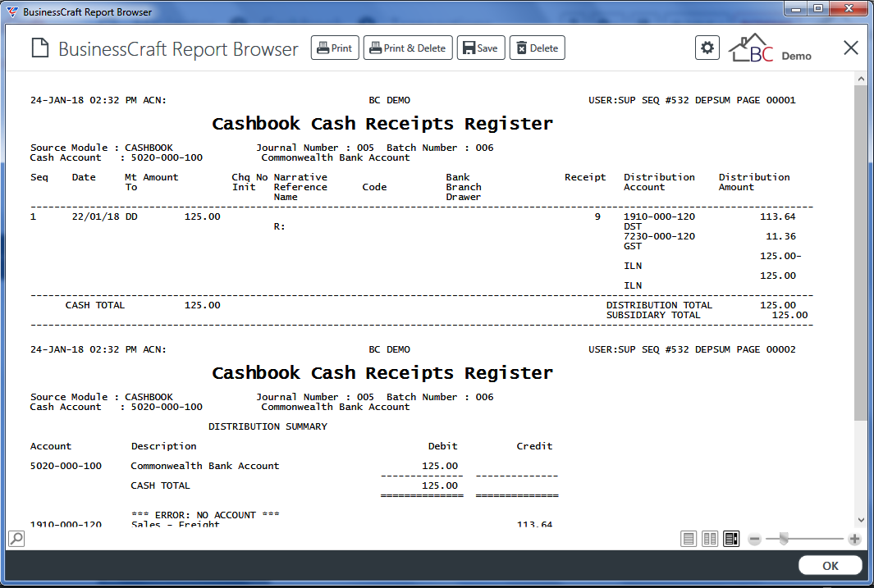Switch to page with thumbnails view layout
This screenshot has height=588, width=874.
(731, 539)
